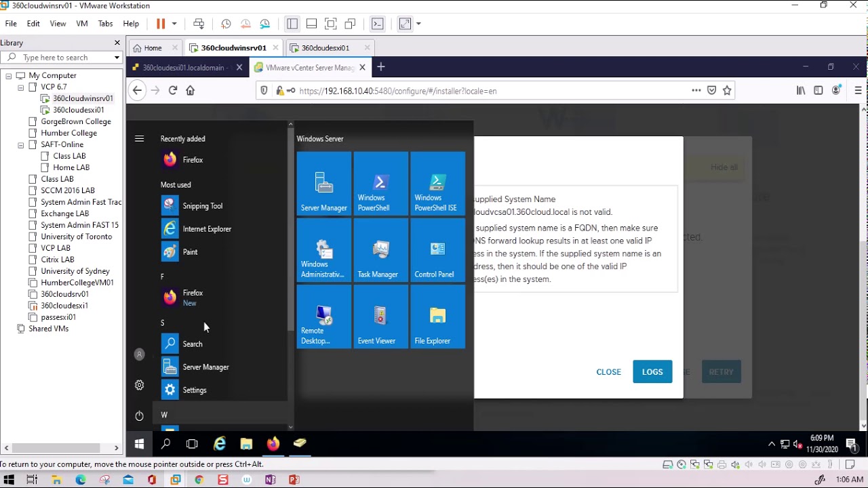Expand the Start menu hamburger icon
The height and width of the screenshot is (488, 868).
pyautogui.click(x=139, y=139)
